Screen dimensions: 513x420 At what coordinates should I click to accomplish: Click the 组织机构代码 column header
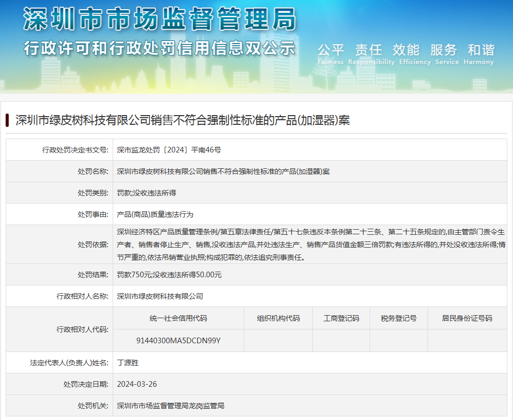coord(279,318)
